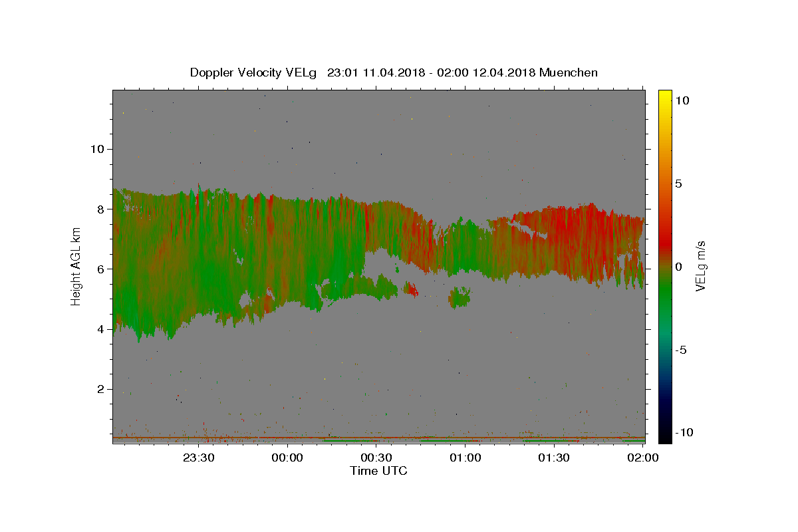The image size is (798, 532).
Task: Click the colorbar value 0 label
Action: [678, 266]
